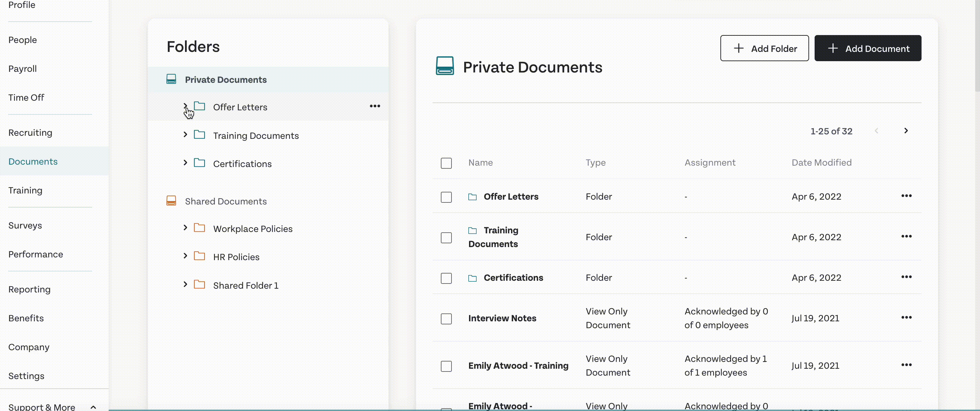Toggle the select-all checkbox in the table header

point(446,163)
